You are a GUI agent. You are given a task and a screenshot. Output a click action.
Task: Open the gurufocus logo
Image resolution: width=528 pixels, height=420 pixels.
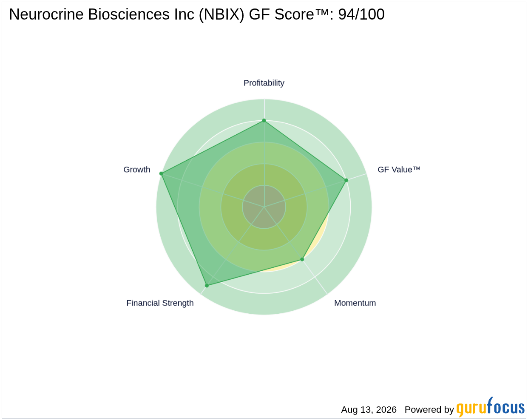(491, 407)
